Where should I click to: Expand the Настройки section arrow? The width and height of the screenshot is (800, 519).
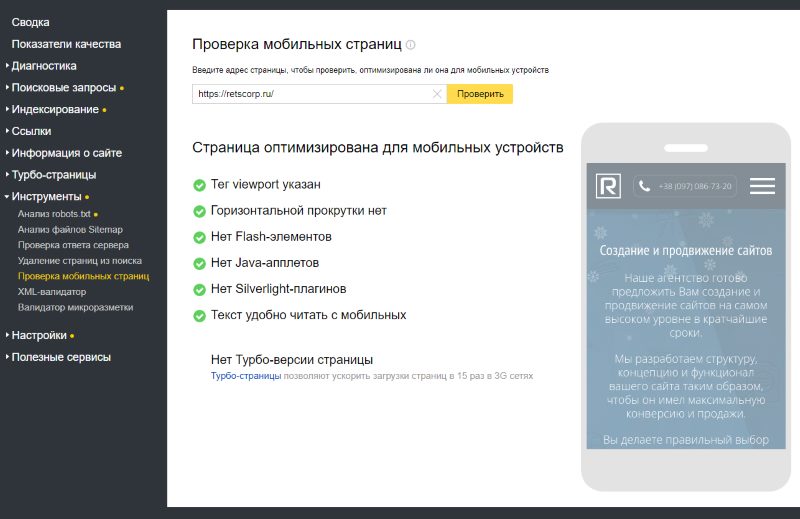7,335
